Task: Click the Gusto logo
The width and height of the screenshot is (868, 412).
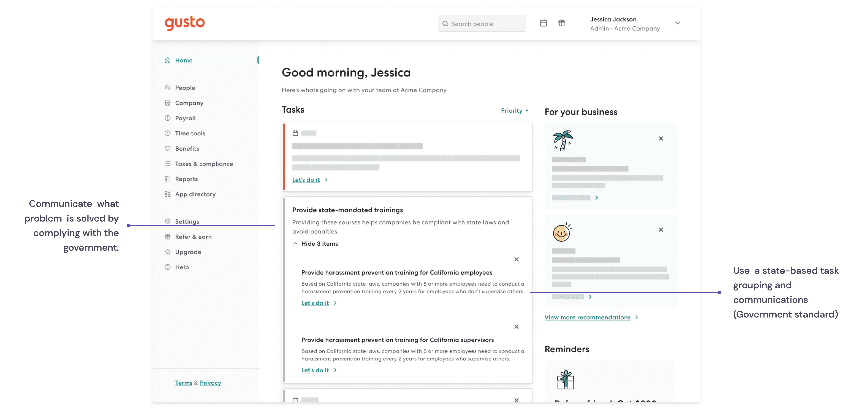Action: tap(184, 23)
